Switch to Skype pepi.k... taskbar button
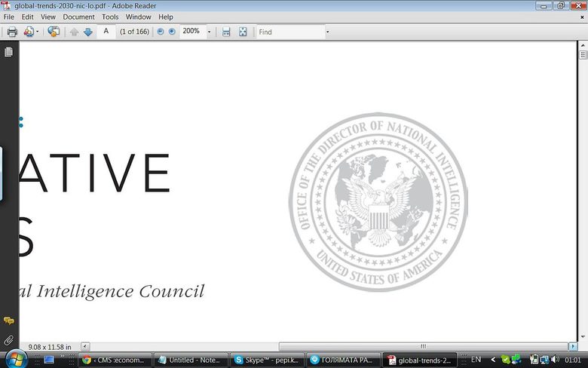588x368 pixels. [267, 360]
